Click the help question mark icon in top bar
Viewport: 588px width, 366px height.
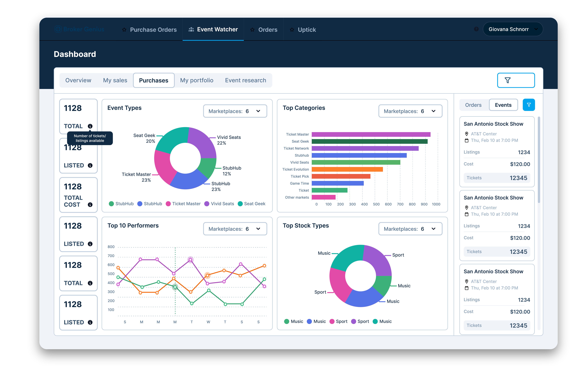click(x=476, y=29)
